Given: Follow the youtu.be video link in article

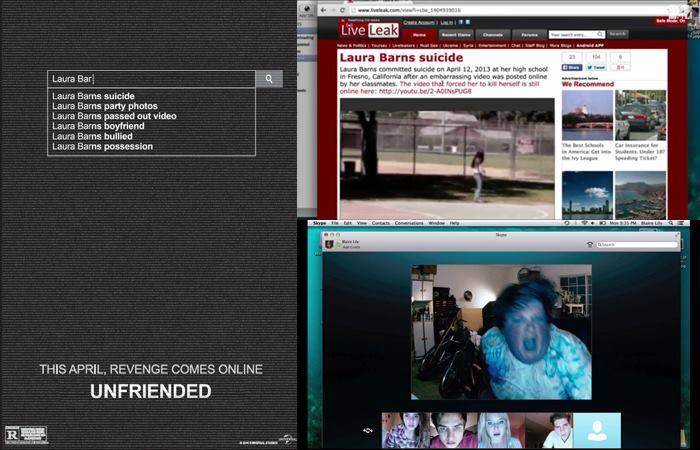Looking at the screenshot, I should click(x=425, y=92).
